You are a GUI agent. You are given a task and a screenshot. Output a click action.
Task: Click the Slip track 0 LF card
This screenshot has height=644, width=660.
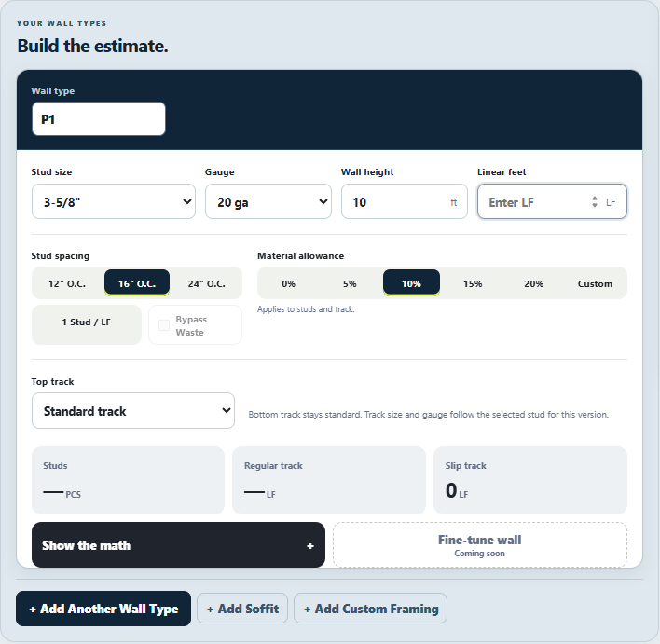tap(530, 480)
